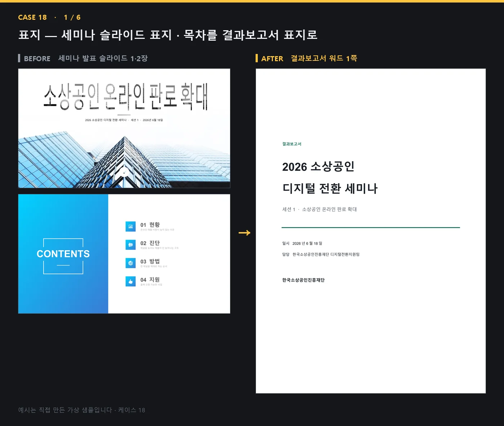Image resolution: width=504 pixels, height=426 pixels.
Task: Click "올해 신청 가능한 사업" description
Action: coord(151,285)
